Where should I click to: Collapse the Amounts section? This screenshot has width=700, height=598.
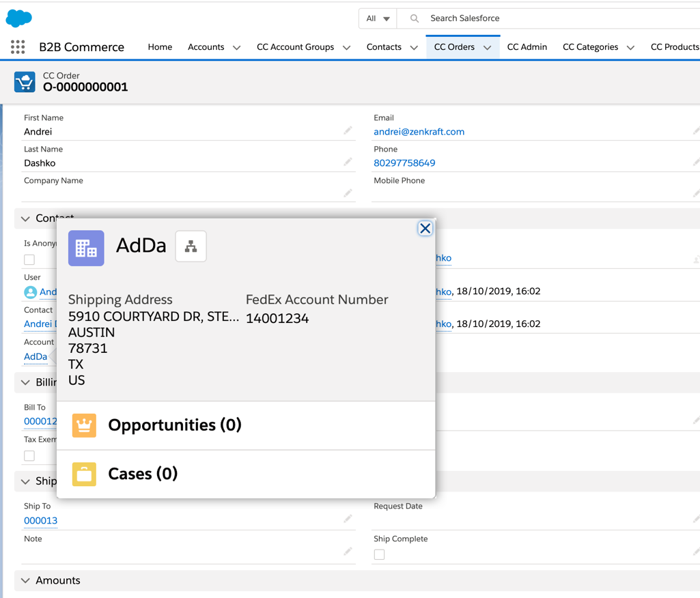coord(25,581)
